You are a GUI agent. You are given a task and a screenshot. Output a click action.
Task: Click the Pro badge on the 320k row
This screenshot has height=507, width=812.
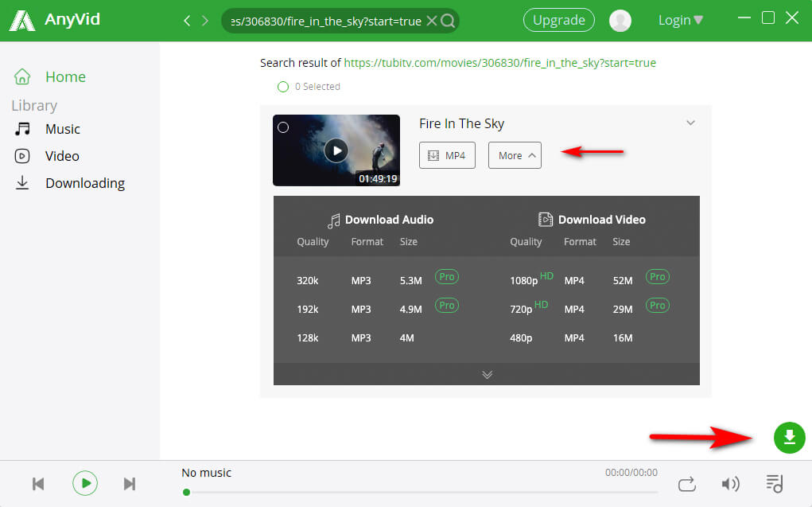click(447, 277)
